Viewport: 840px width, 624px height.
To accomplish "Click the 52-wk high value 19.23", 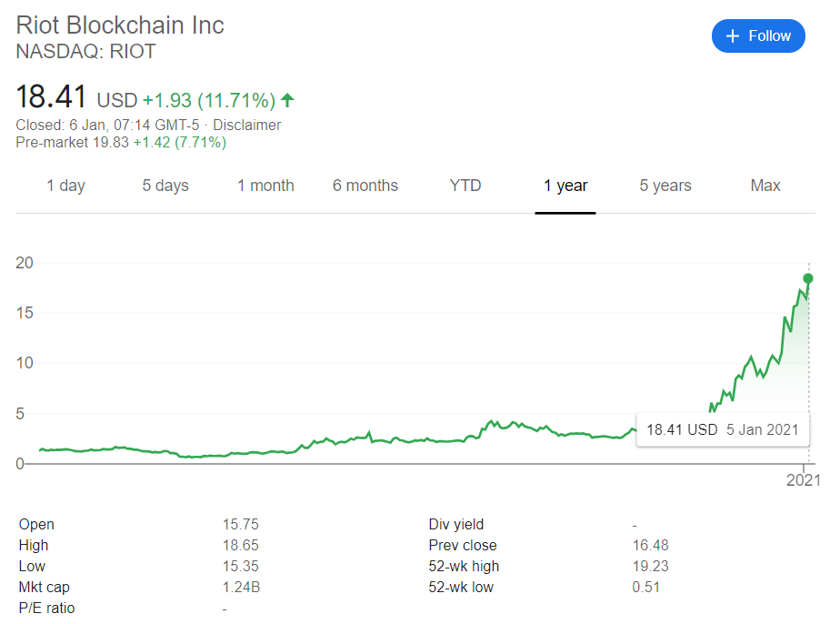I will click(x=649, y=567).
